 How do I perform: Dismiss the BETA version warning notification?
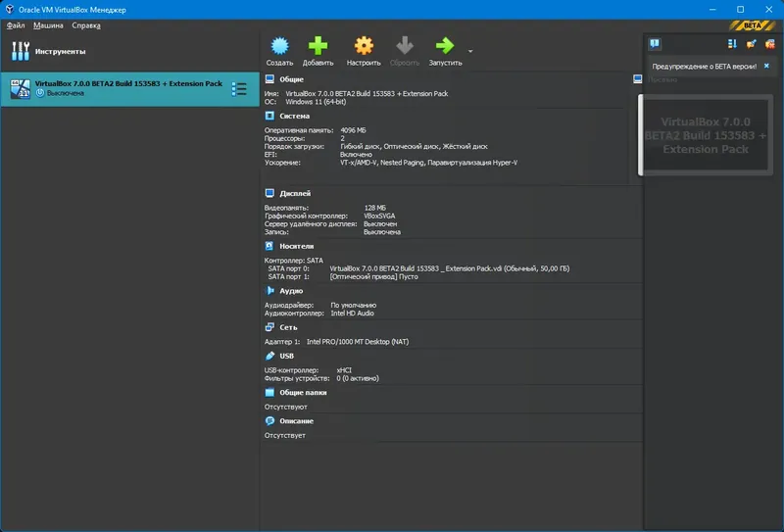click(x=766, y=66)
